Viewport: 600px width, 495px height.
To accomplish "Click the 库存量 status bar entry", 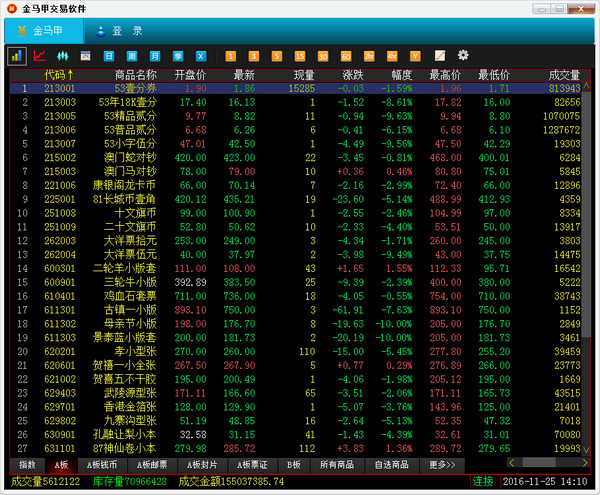I will pos(130,481).
